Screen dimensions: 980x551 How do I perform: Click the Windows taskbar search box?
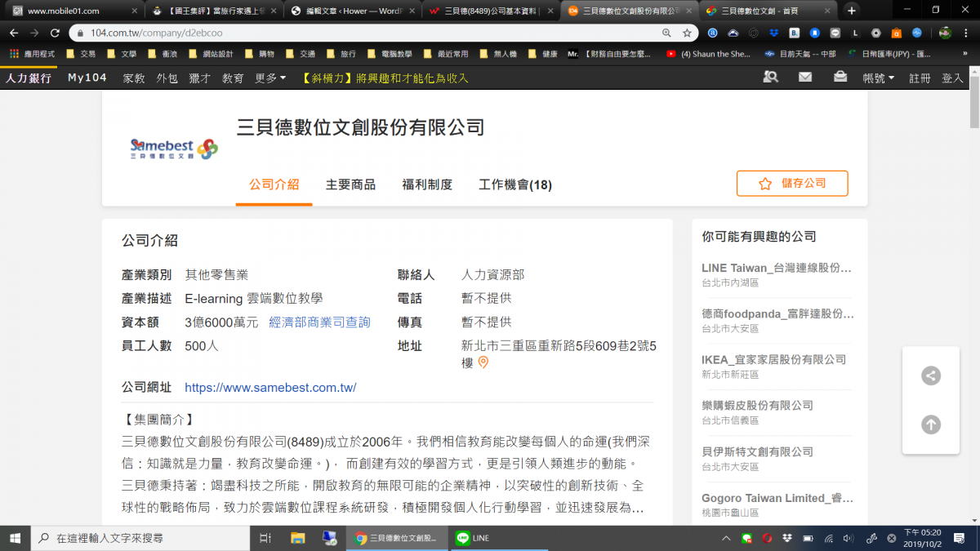point(140,538)
